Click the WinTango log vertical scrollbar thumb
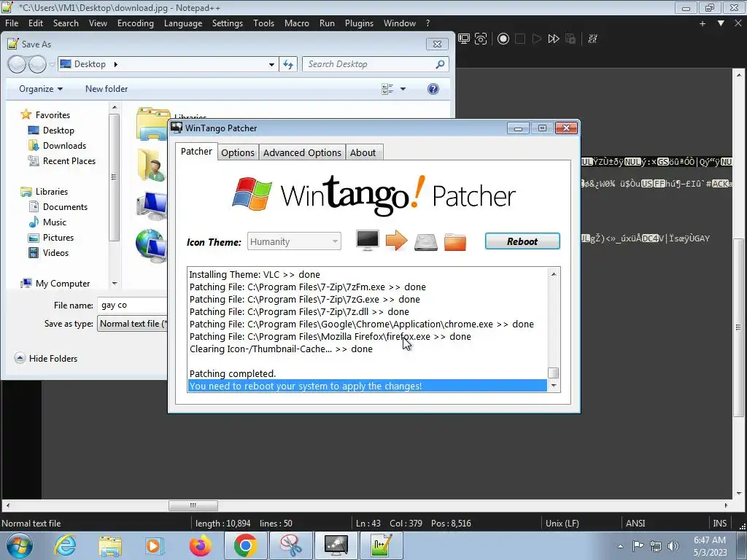This screenshot has height=560, width=747. point(553,373)
